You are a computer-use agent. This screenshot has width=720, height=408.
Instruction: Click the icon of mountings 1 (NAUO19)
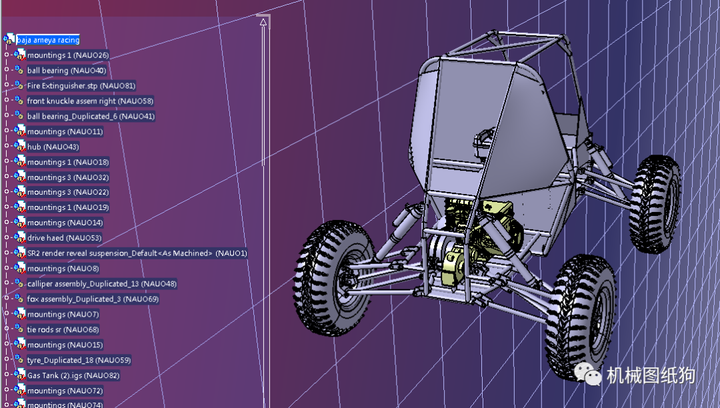click(19, 207)
